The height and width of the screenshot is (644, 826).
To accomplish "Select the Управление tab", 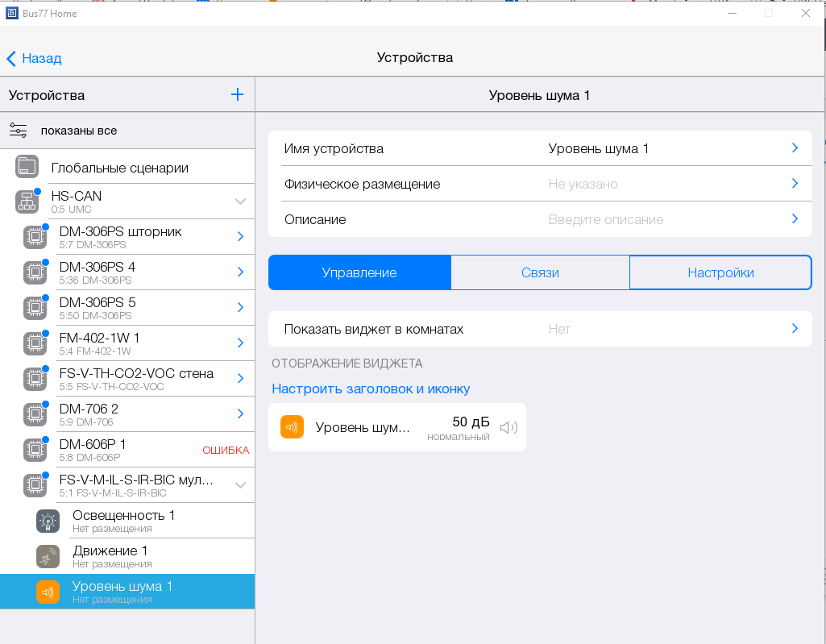I will (359, 272).
